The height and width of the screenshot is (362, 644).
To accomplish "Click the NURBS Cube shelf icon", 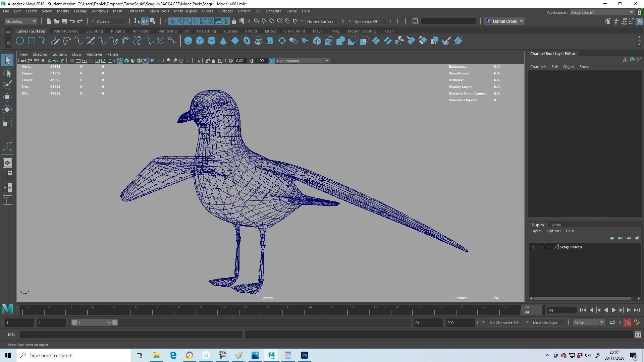I will pyautogui.click(x=200, y=41).
